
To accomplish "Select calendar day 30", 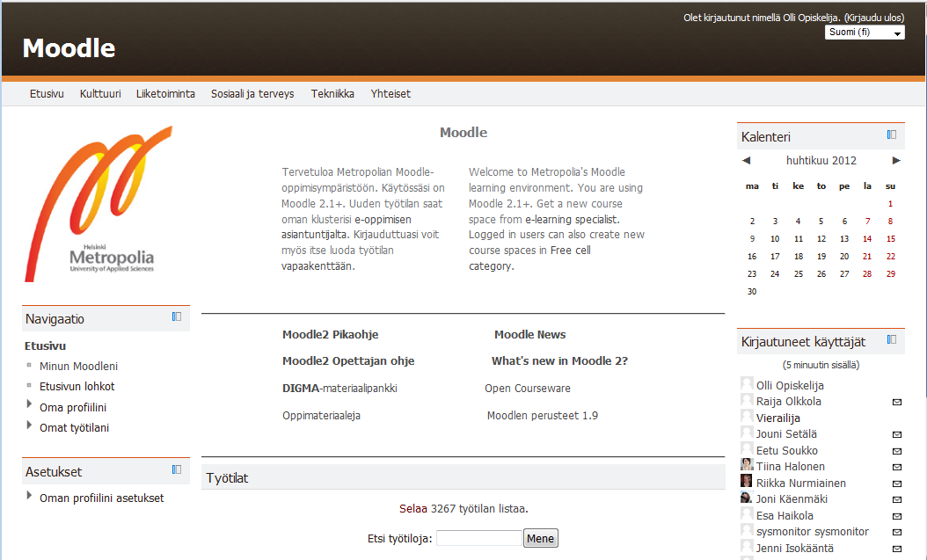I will coord(752,292).
